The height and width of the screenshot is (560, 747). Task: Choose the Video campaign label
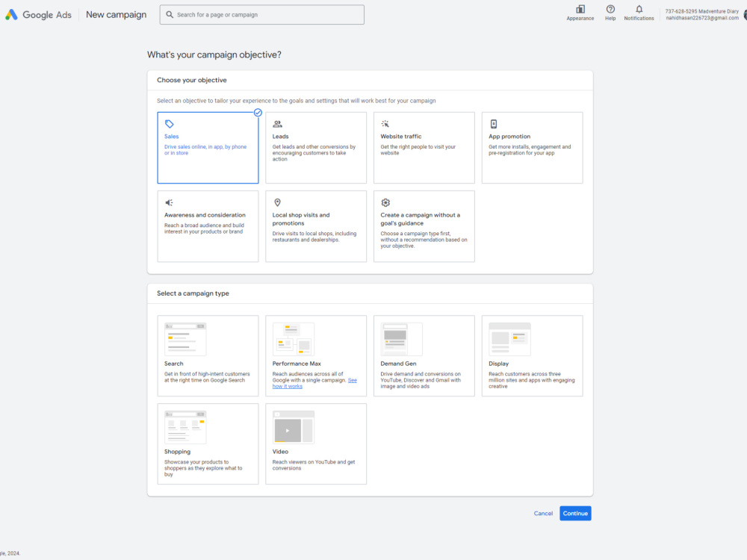tap(280, 452)
